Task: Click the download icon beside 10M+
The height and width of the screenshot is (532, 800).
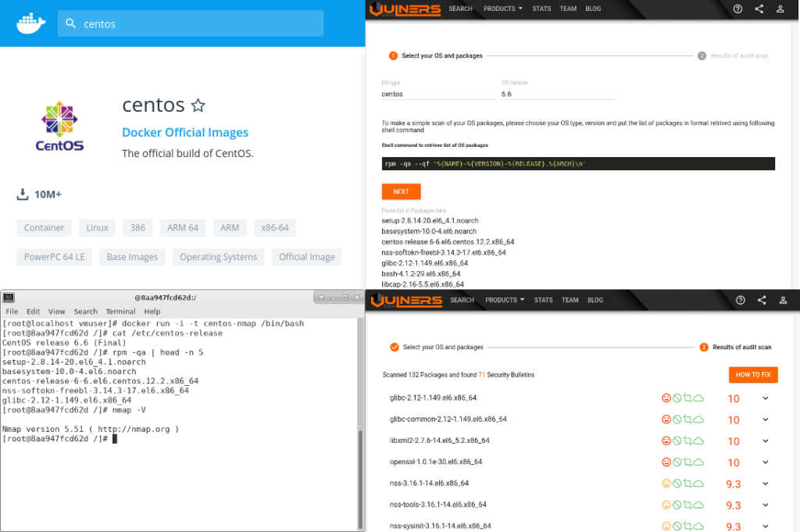Action: 23,195
